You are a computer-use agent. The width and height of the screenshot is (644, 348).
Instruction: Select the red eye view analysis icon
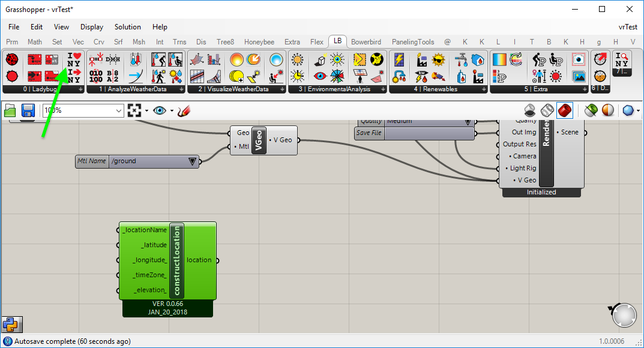click(x=320, y=76)
